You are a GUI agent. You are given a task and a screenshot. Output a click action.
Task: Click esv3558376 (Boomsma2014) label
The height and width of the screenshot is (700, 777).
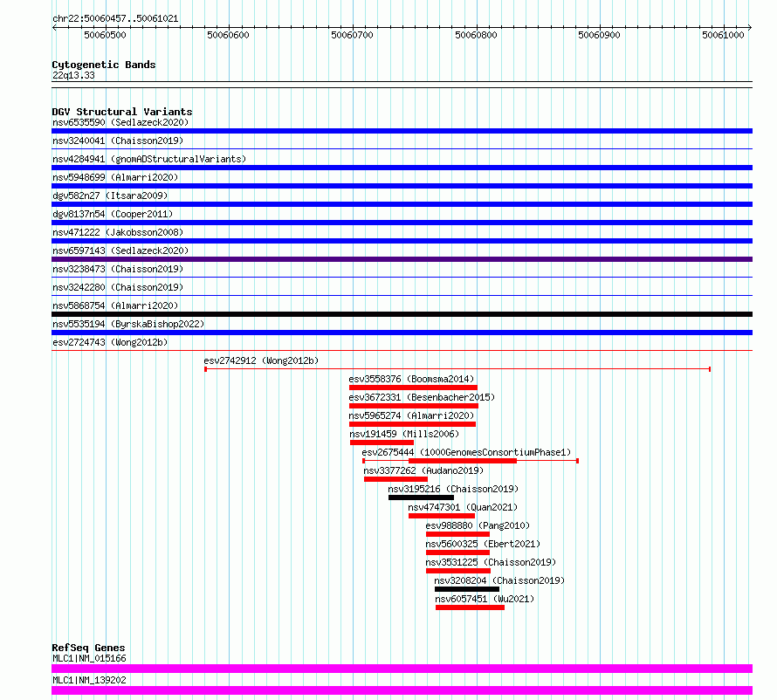[411, 379]
